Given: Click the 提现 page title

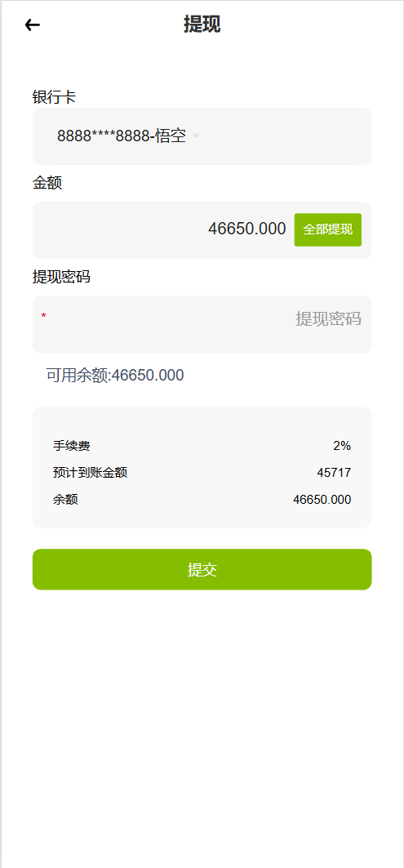Looking at the screenshot, I should coord(202,25).
